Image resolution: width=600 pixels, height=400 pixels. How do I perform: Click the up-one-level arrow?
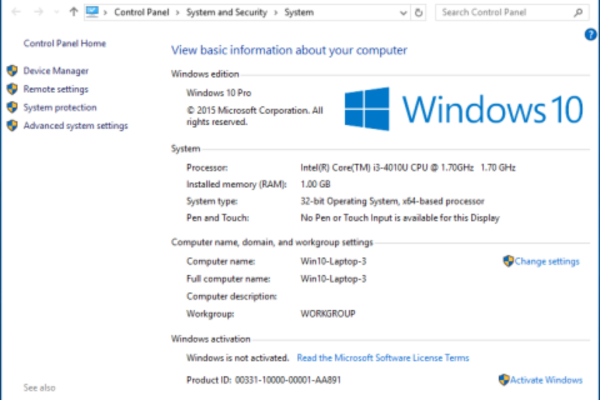click(x=75, y=12)
